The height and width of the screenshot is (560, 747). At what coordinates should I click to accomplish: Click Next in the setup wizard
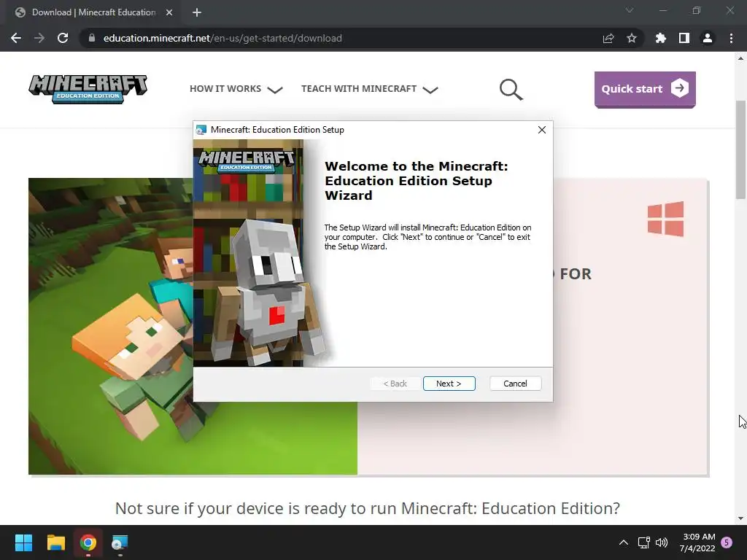click(x=449, y=384)
